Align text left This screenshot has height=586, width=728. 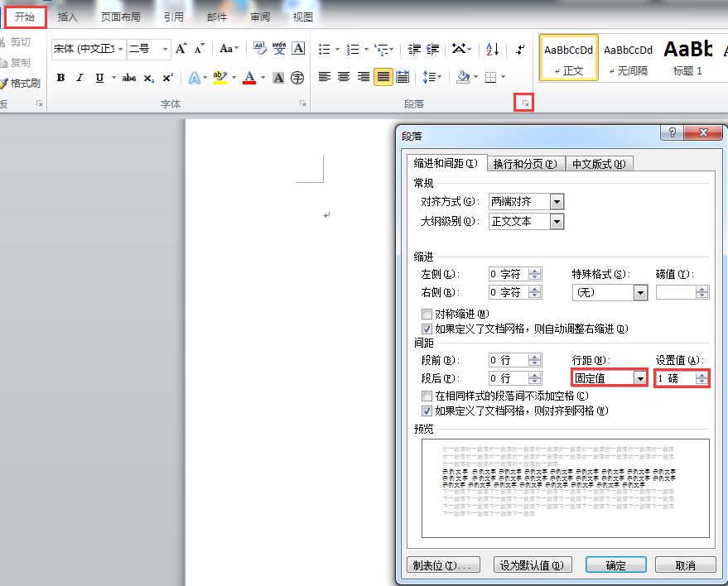325,76
